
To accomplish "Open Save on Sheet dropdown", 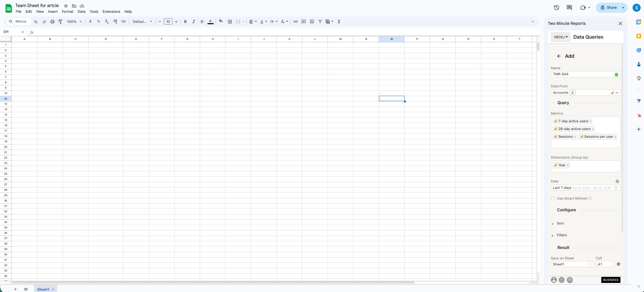I will (572, 264).
